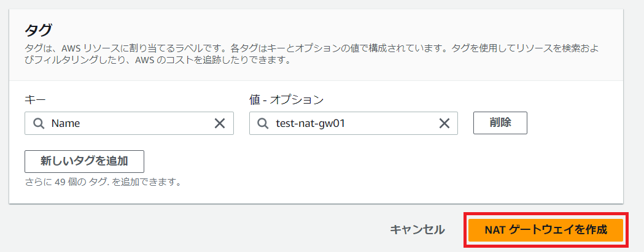Click the search icon in the value field

coord(263,123)
